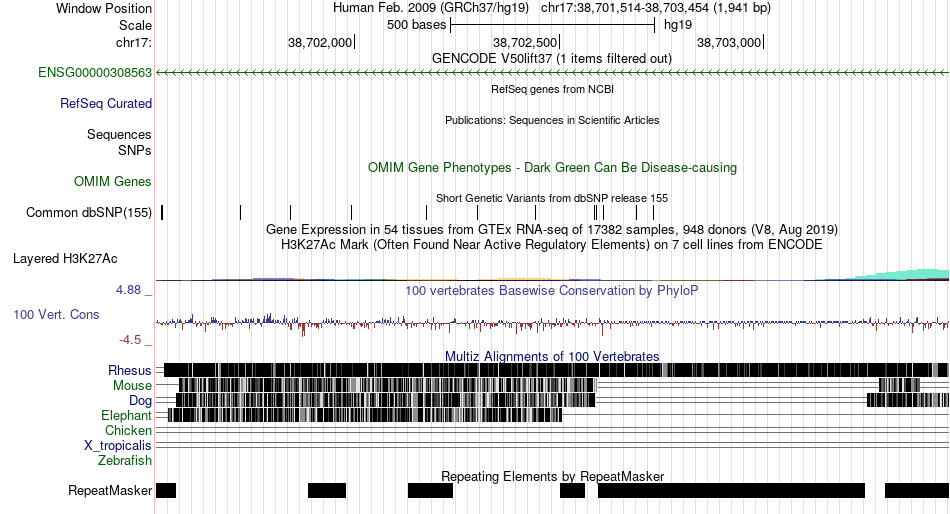Open Short Genetic Variants from dbSNP title
The height and width of the screenshot is (514, 950).
tap(552, 198)
